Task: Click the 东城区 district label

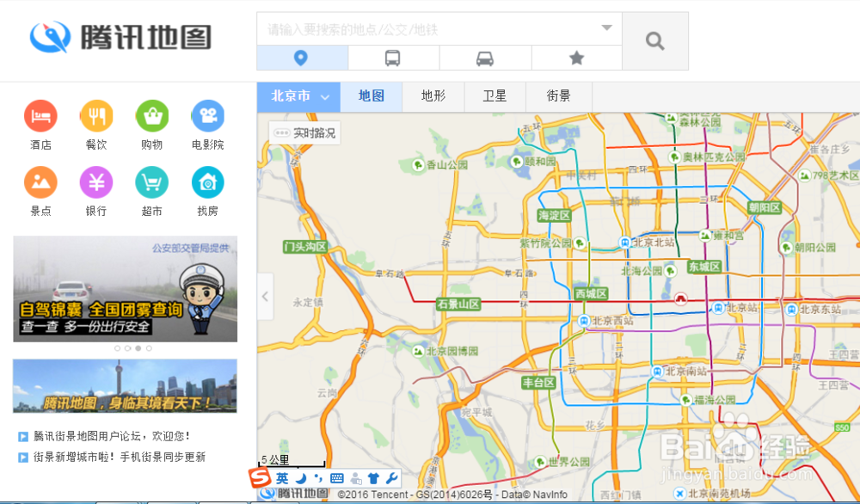Action: tap(705, 267)
